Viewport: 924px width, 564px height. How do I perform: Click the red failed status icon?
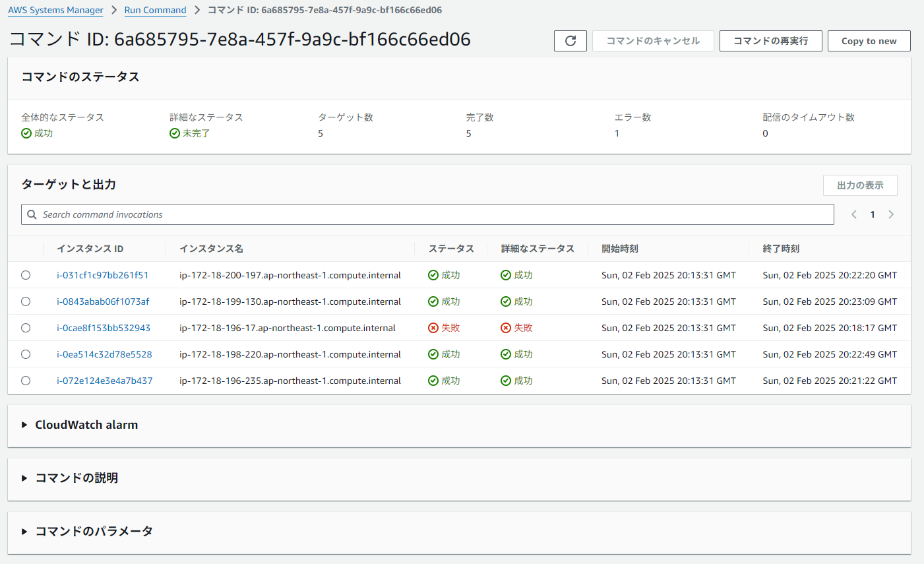(433, 328)
